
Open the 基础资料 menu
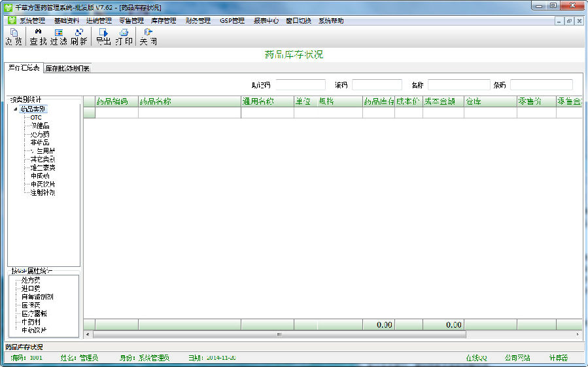point(67,21)
